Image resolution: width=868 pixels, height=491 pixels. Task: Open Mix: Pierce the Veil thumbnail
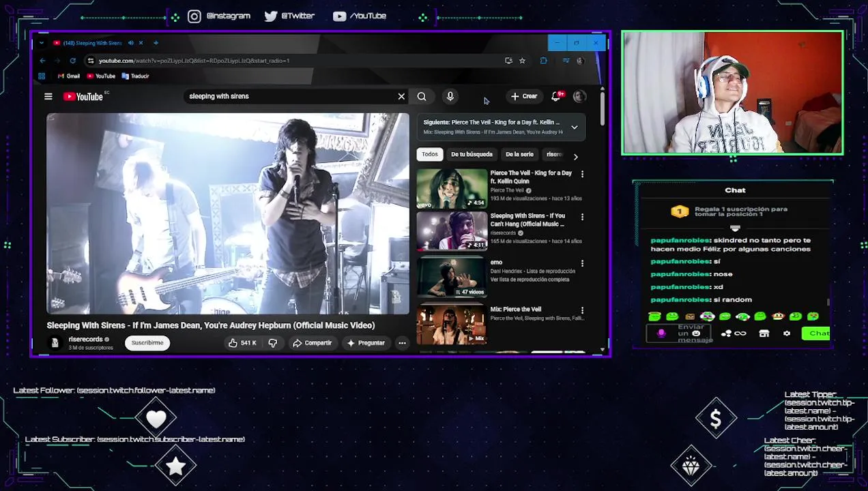coord(452,325)
